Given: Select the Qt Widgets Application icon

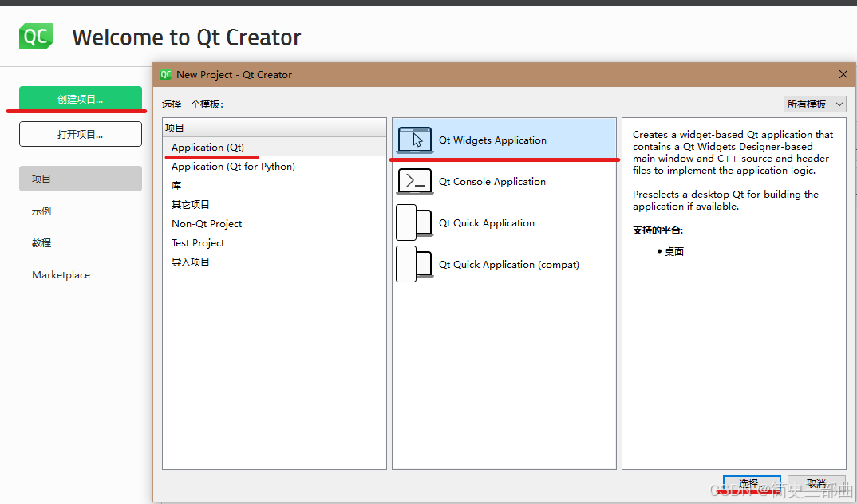Looking at the screenshot, I should coord(415,140).
